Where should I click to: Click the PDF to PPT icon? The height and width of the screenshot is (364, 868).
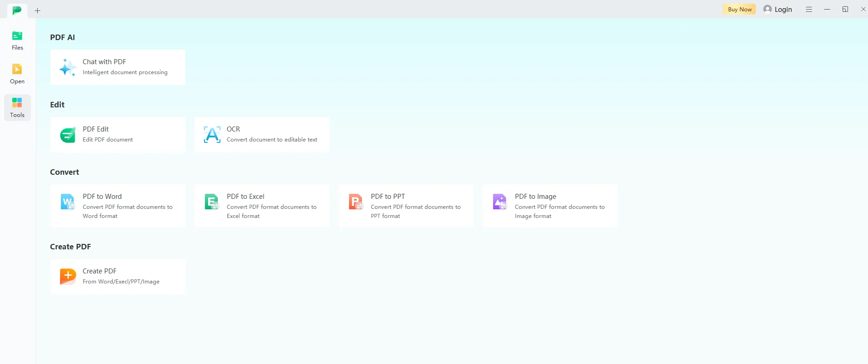point(356,202)
